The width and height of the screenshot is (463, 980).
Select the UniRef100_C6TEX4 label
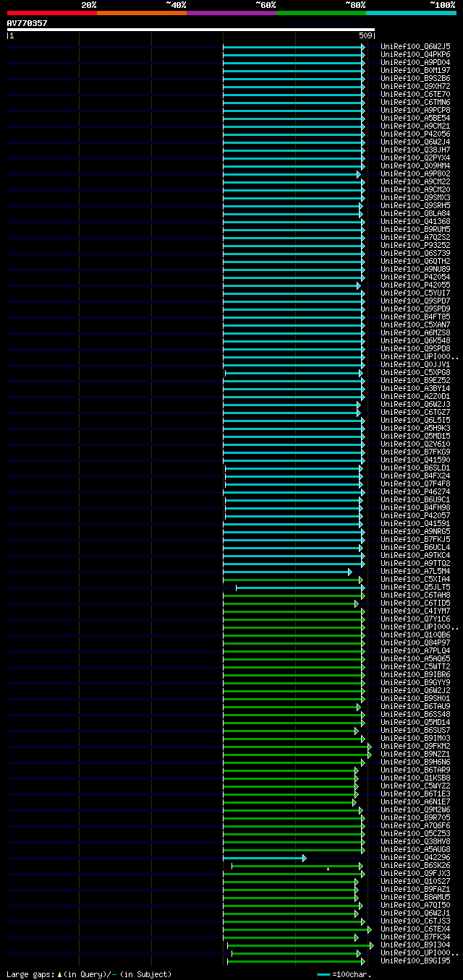[415, 929]
